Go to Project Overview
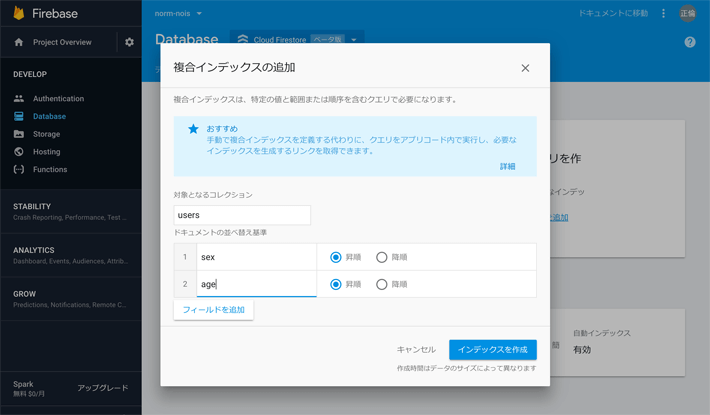The image size is (710, 415). tap(61, 43)
